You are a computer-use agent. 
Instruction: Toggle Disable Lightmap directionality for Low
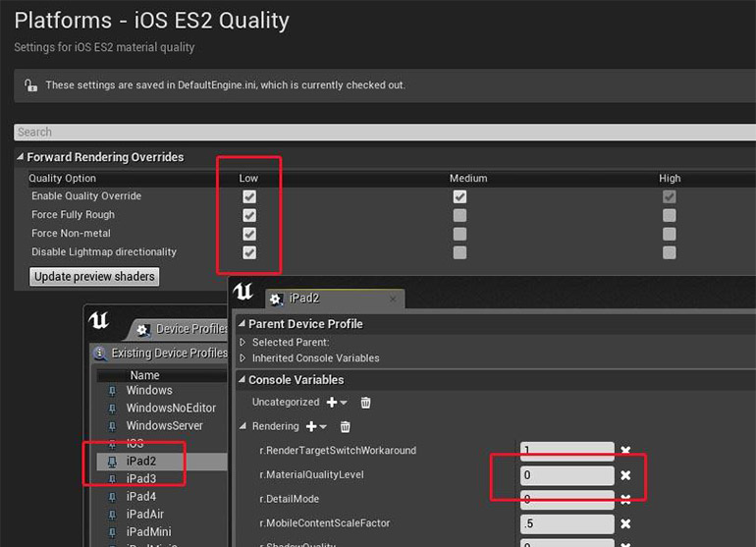tap(249, 252)
